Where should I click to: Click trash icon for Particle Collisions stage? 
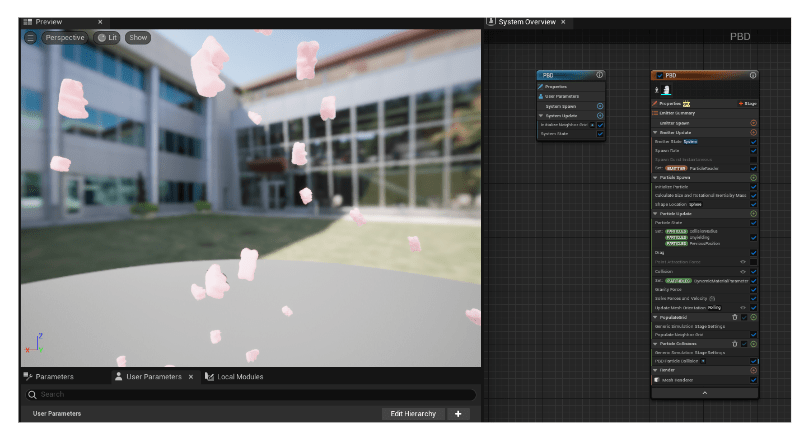pyautogui.click(x=734, y=343)
